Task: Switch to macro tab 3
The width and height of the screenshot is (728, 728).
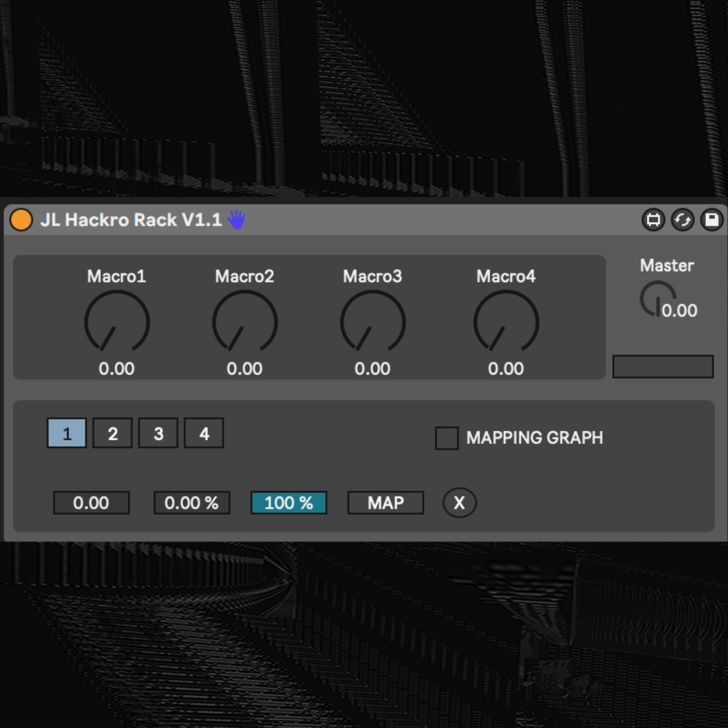Action: [158, 433]
